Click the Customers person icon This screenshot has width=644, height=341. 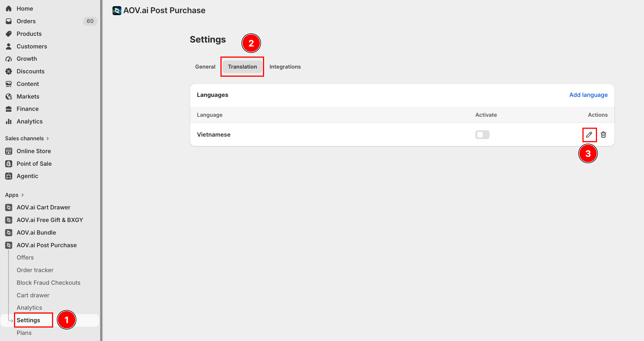tap(9, 46)
